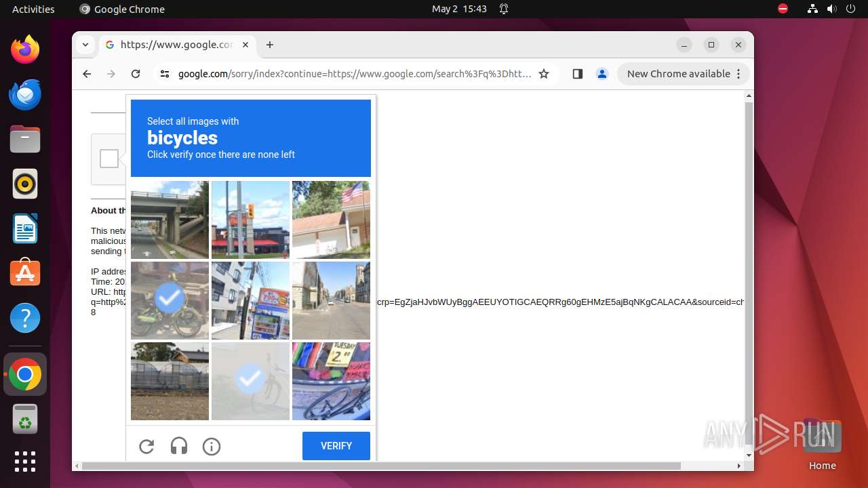The image size is (868, 488).
Task: Open network status icon in top bar
Action: [813, 9]
